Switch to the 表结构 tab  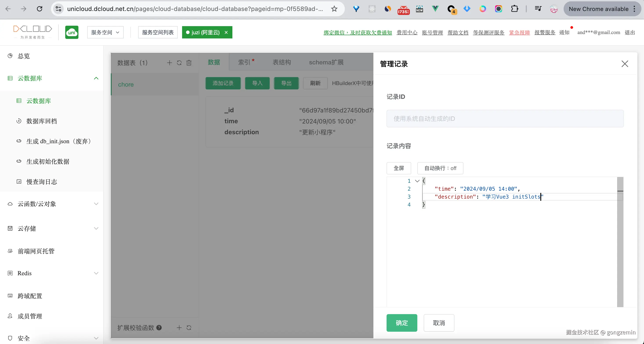coord(282,62)
